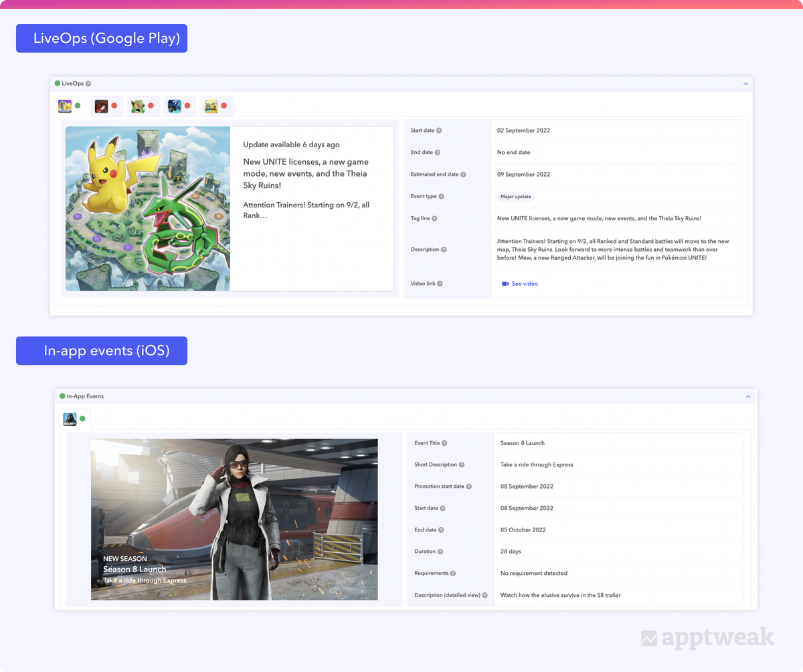Click the help icon beside Event type
The height and width of the screenshot is (672, 803).
click(x=441, y=197)
